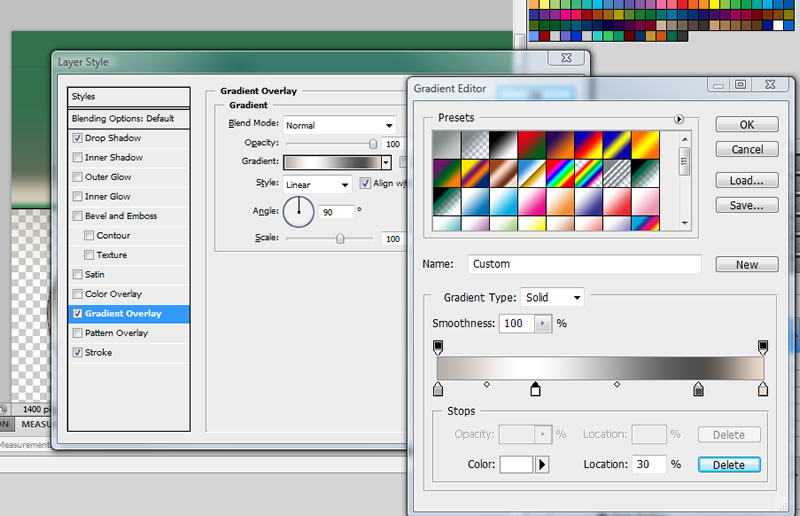Click the color stop Location field
Viewport: 800px width, 516px height.
tap(649, 464)
